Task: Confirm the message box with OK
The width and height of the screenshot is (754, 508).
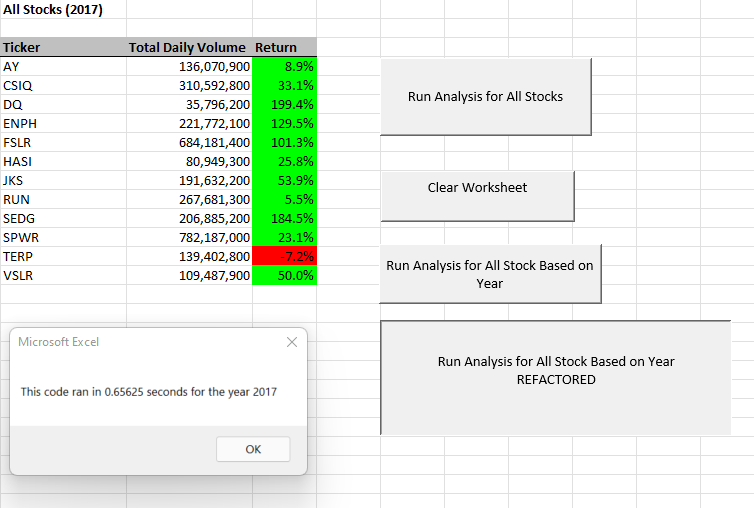Action: click(x=253, y=449)
